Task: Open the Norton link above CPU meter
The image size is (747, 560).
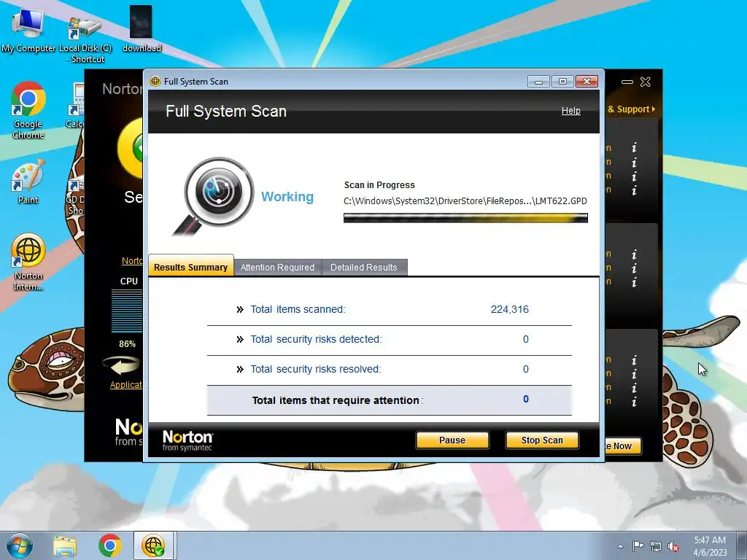Action: click(132, 261)
